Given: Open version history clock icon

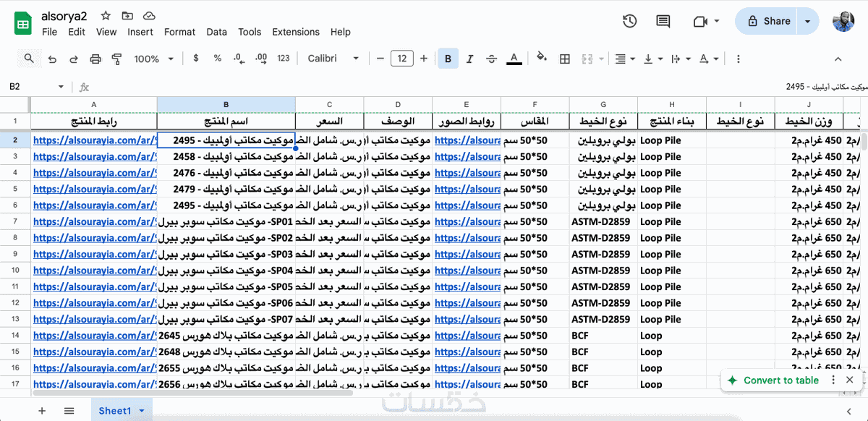Looking at the screenshot, I should coord(629,21).
